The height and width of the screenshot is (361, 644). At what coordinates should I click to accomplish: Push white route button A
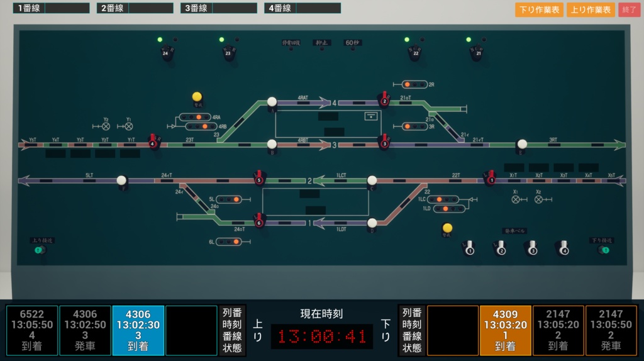[x=272, y=102]
